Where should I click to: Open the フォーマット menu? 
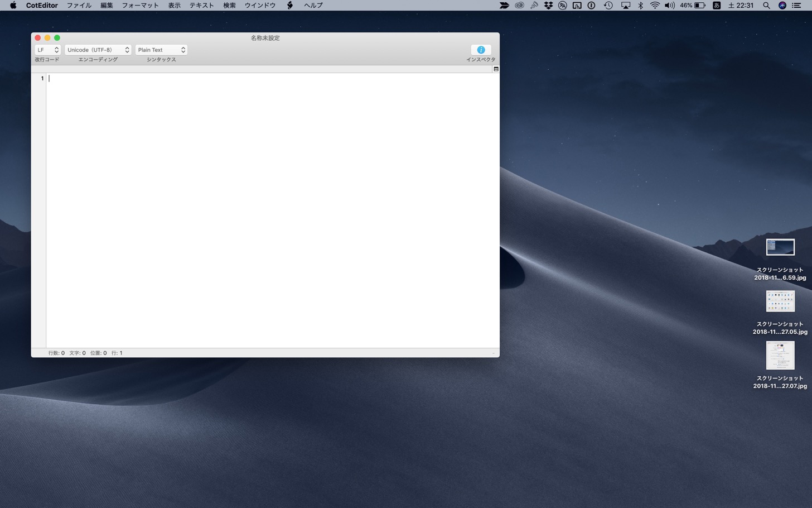tap(140, 5)
